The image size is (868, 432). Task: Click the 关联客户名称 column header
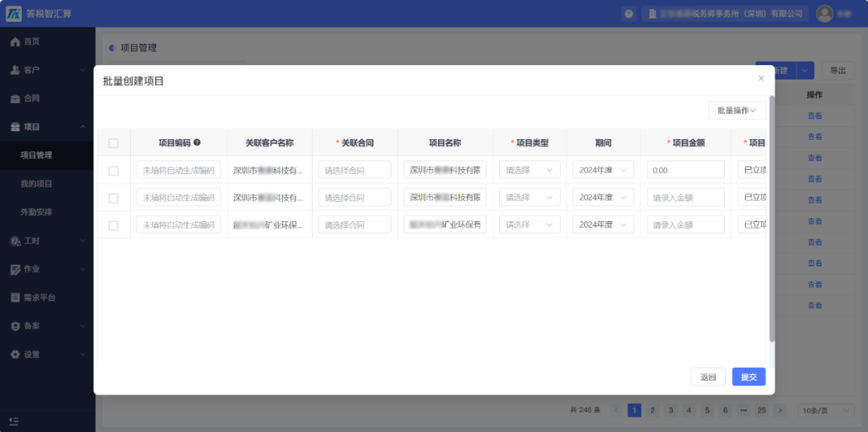click(269, 143)
